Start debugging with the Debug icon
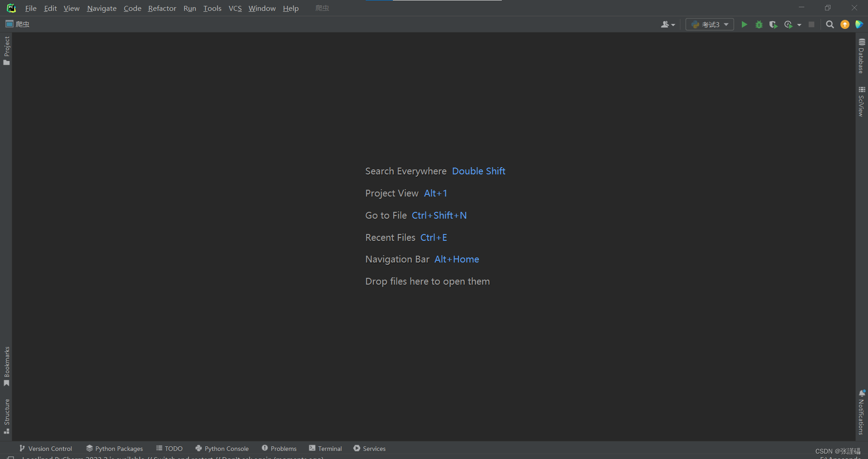Screen dimensions: 868x459 click(759, 24)
